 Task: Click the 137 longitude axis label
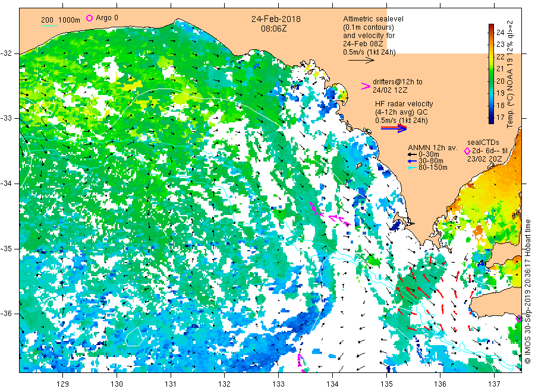tap(494, 384)
